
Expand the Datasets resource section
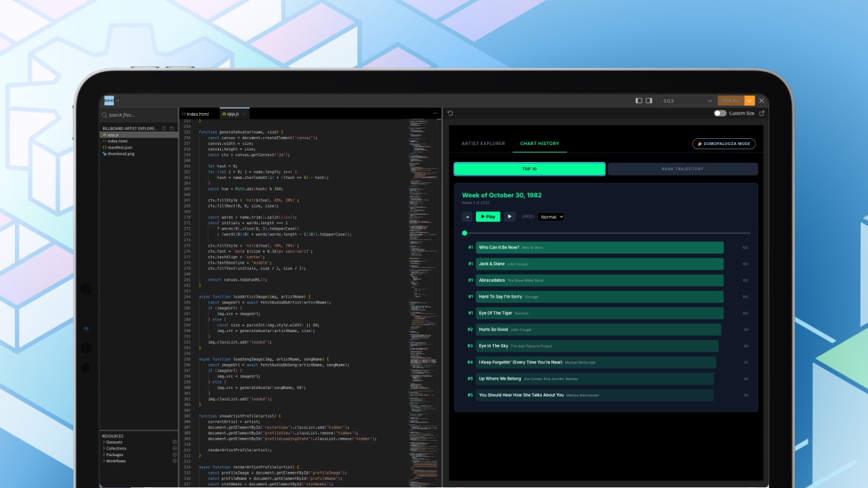pos(116,443)
